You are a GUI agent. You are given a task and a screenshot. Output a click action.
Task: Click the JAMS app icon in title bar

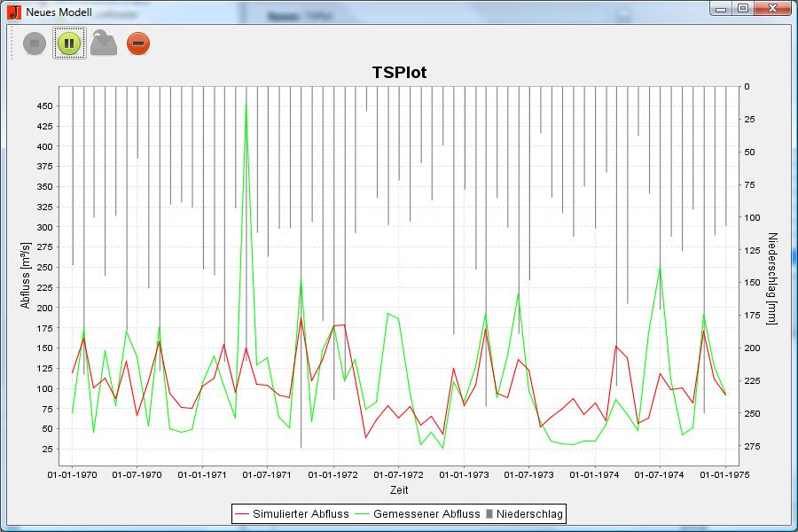13,12
